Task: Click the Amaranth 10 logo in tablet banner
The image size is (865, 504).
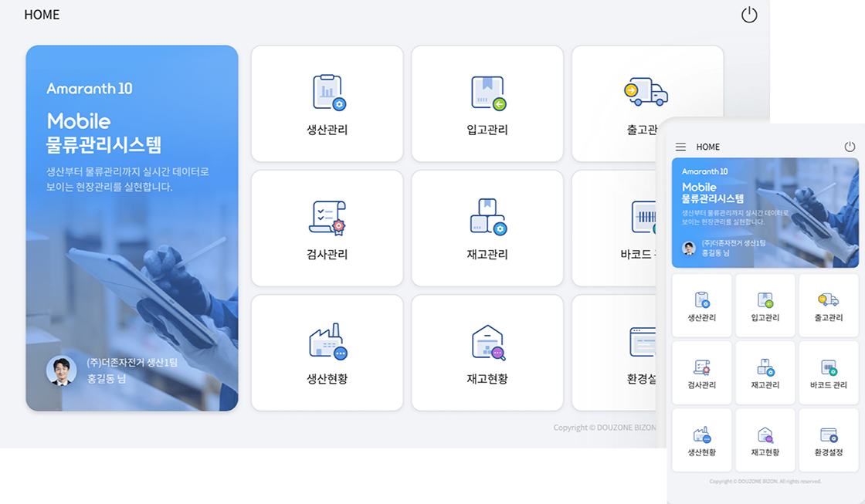Action: coord(90,88)
